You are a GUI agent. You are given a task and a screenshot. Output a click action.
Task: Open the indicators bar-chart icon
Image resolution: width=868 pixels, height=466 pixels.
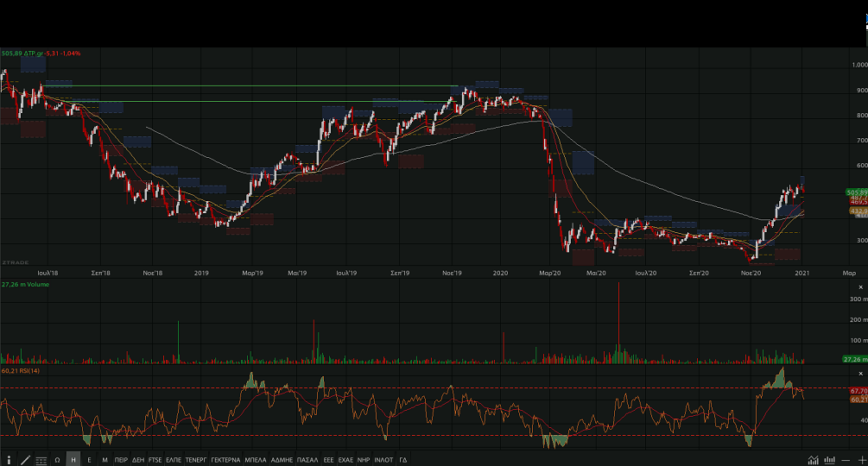point(830,460)
